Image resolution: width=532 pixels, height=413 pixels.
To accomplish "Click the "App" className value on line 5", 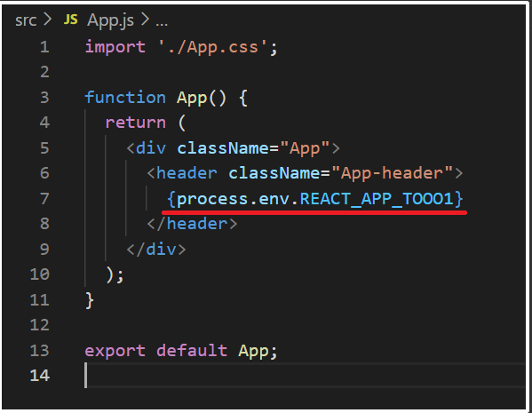I will [x=305, y=148].
